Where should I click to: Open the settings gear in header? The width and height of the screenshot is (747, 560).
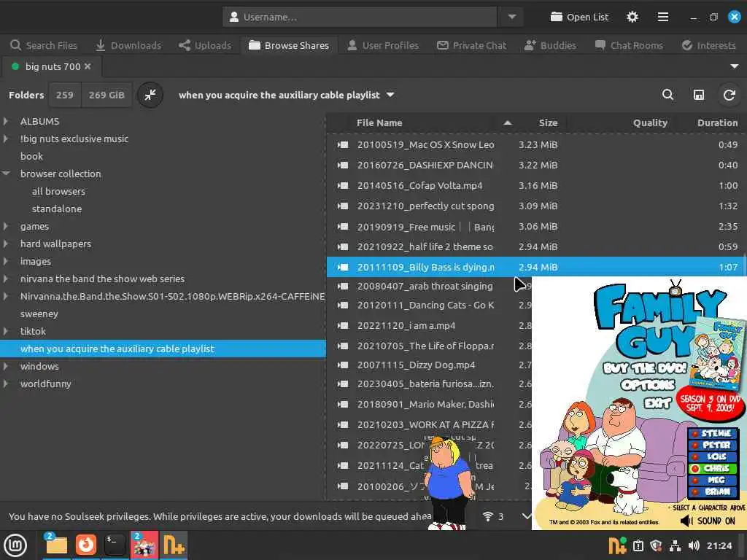[632, 17]
